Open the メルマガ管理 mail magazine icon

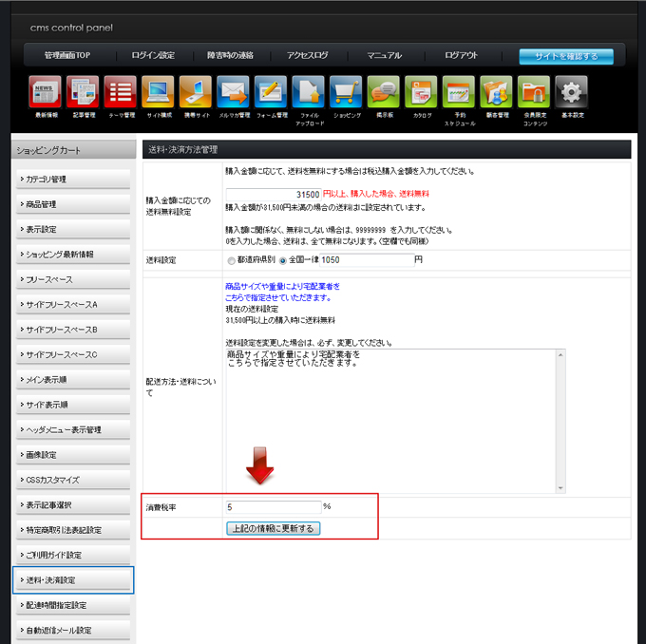click(x=233, y=93)
